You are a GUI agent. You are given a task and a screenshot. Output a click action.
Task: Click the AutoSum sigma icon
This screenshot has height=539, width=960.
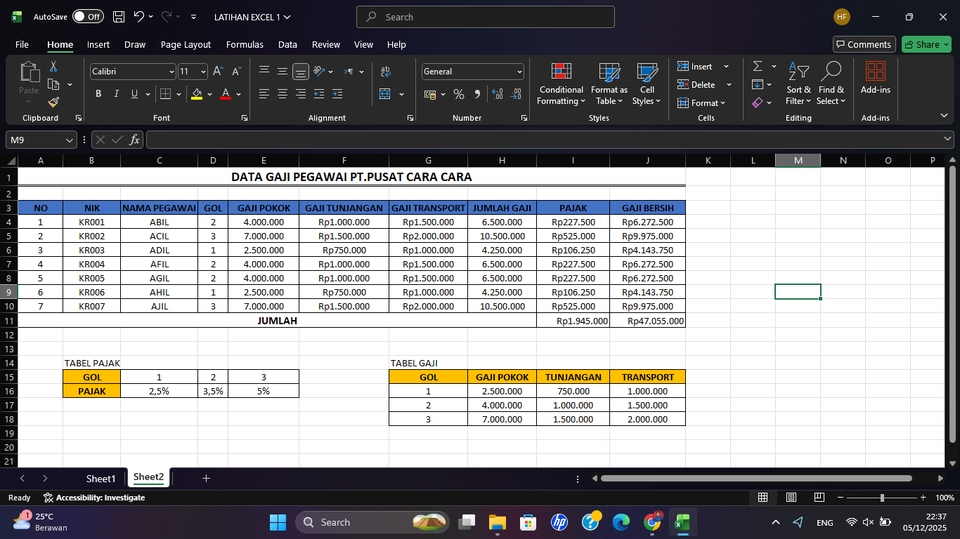pos(758,66)
